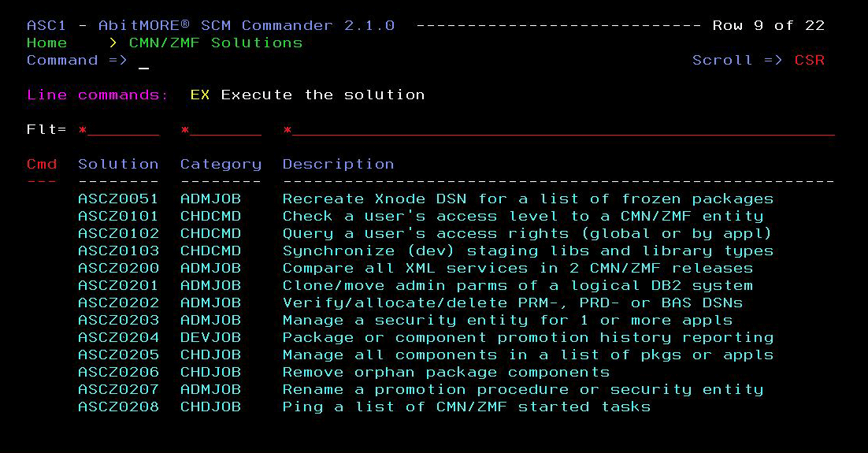Select solution ASCZ0202
This screenshot has width=868, height=453.
[118, 303]
